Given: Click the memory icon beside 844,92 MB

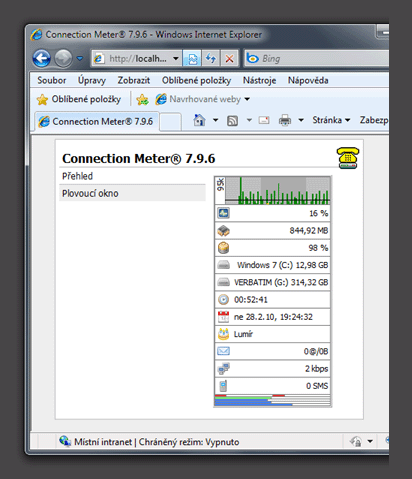Looking at the screenshot, I should pos(223,231).
